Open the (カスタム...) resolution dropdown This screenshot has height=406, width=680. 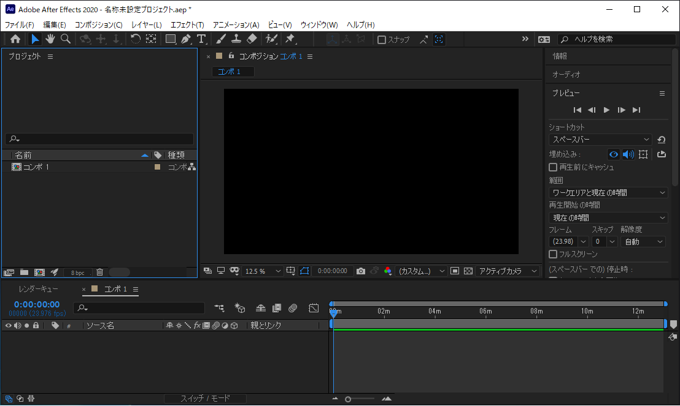(x=421, y=271)
